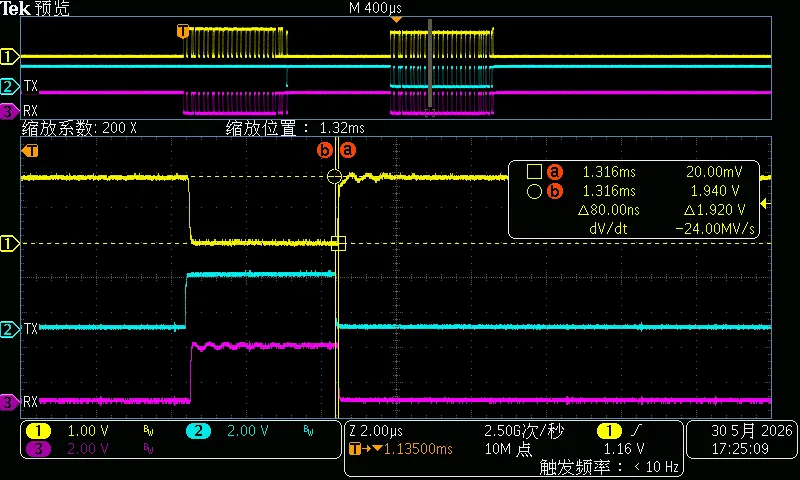Click the gray zoom box in overview waveform

[x=430, y=64]
